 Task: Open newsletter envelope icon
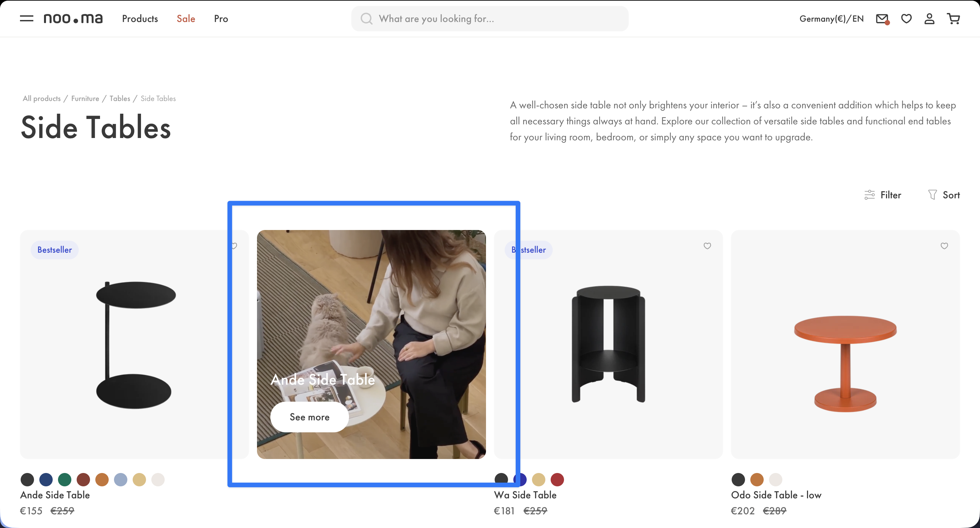click(882, 19)
